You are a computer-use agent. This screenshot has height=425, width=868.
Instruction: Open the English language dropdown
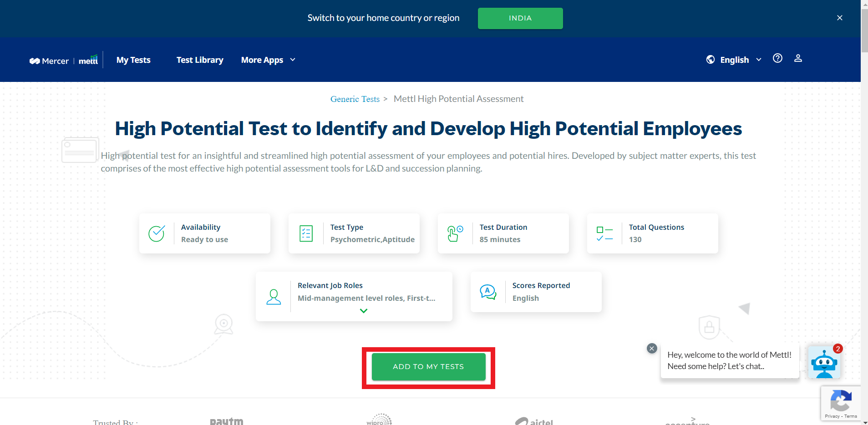(740, 60)
